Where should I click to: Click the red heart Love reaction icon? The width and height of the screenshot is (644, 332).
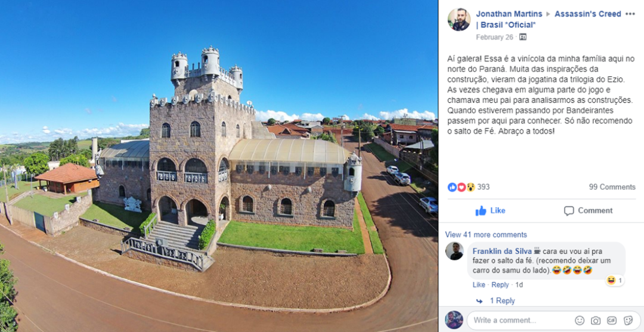pyautogui.click(x=461, y=187)
